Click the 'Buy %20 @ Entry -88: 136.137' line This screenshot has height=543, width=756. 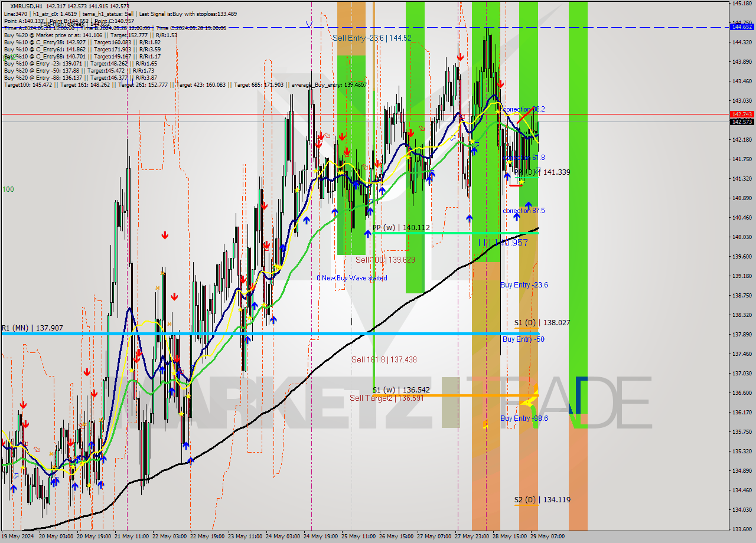tap(80, 77)
